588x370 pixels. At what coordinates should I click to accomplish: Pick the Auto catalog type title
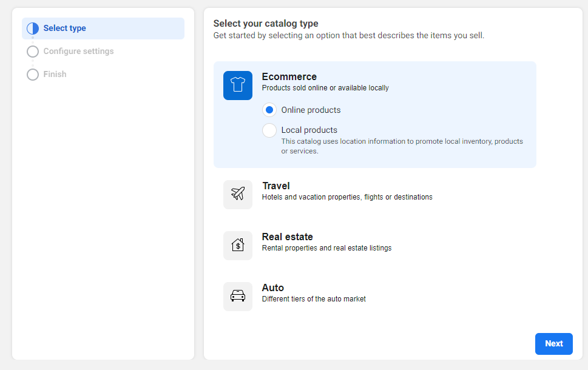pos(272,288)
